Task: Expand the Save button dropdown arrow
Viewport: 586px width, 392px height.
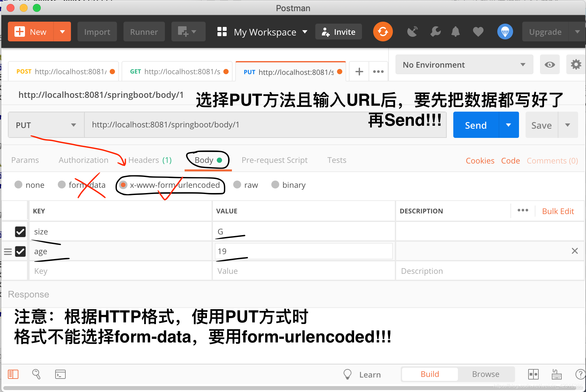Action: pyautogui.click(x=568, y=125)
